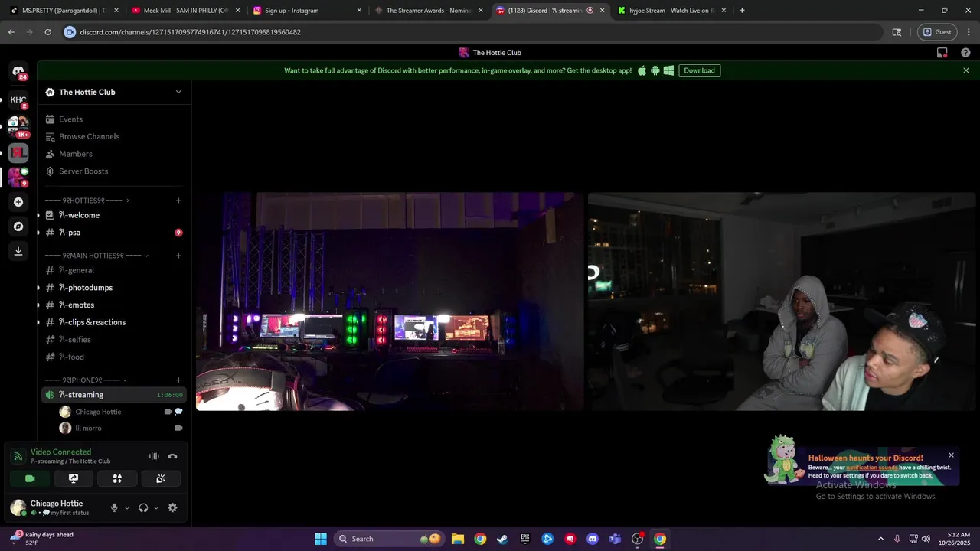Toggle the HOTTIES category
This screenshot has width=980, height=551.
[x=87, y=201]
